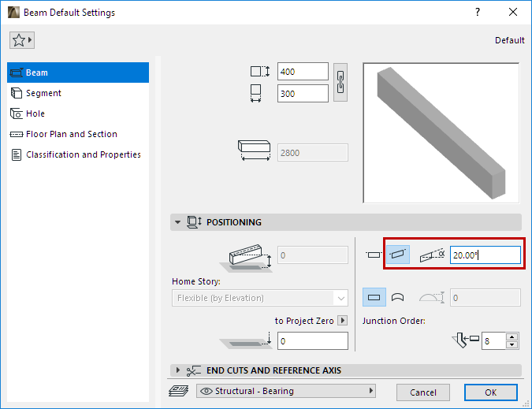Edit the beam width field 300

point(303,94)
